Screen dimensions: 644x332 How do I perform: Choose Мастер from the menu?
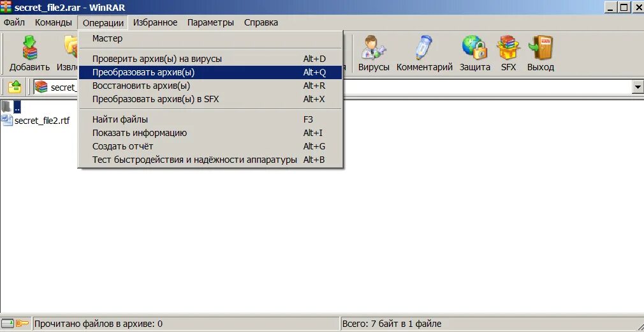tap(210, 39)
